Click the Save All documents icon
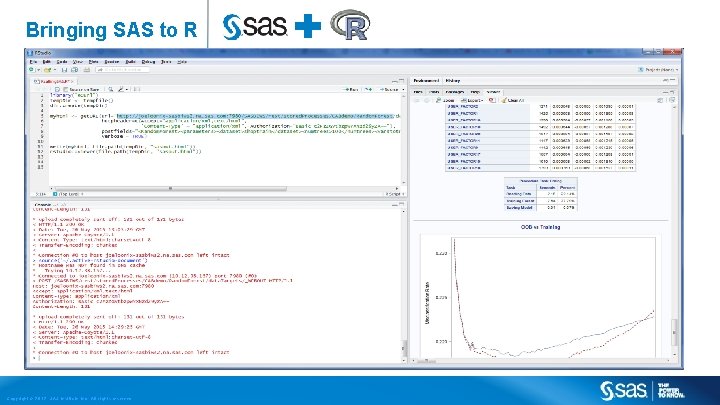This screenshot has width=720, height=405. tap(74, 70)
